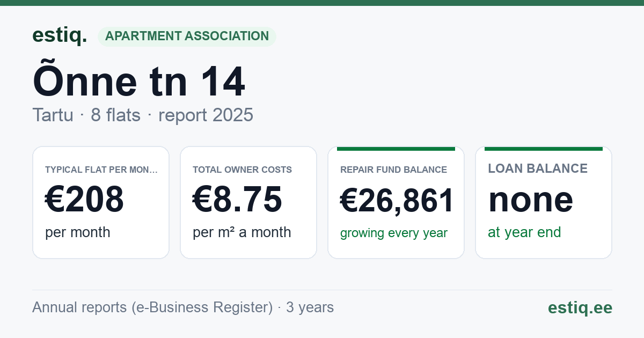Click the estiq. logo
644x338 pixels.
click(x=60, y=36)
